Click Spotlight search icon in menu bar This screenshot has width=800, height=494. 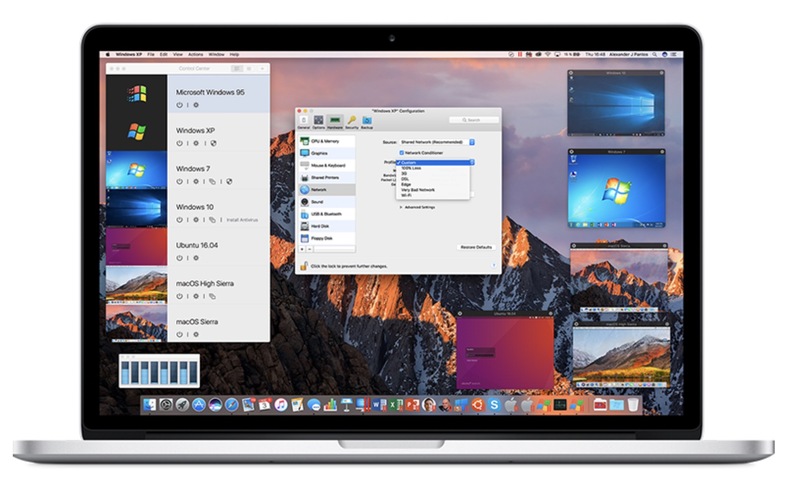point(654,54)
